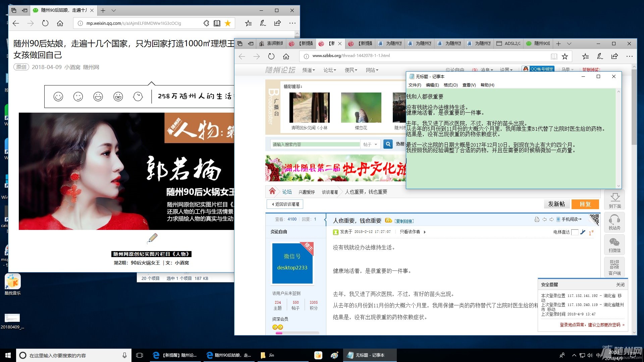644x362 pixels.
Task: Open the 频道 dropdown in the forum navigation
Action: coord(309,70)
